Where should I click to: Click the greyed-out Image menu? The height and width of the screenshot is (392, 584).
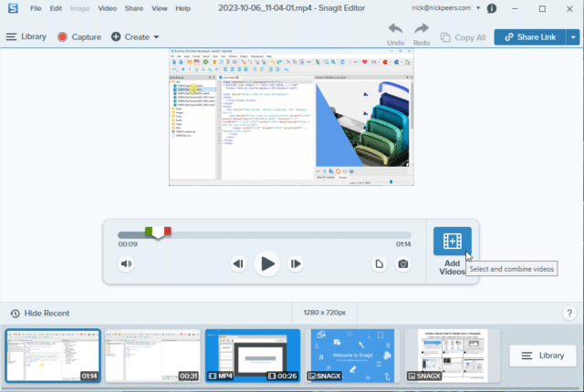tap(79, 8)
